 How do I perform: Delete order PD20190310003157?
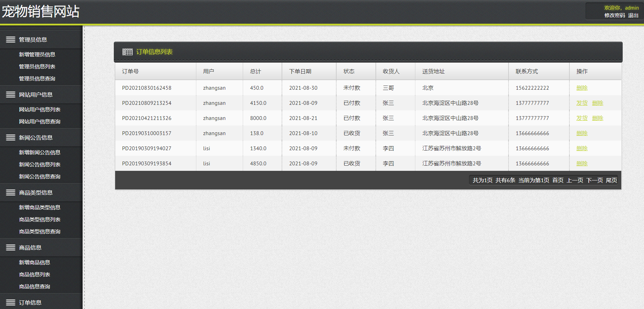[x=582, y=133]
